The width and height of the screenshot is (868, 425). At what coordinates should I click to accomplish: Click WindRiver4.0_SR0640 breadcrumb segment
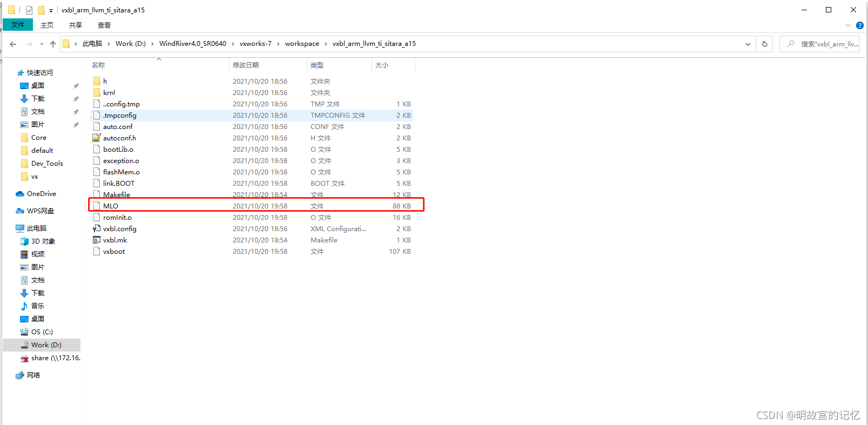193,44
